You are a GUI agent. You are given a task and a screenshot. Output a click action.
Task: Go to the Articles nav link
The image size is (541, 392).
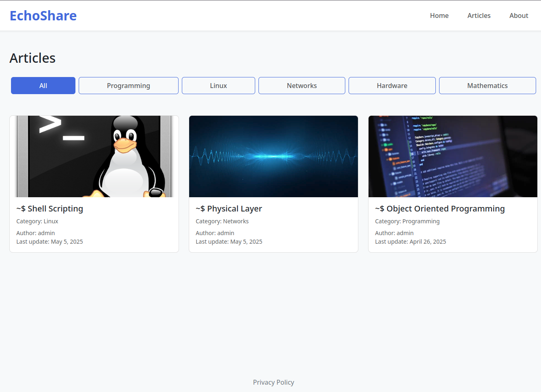[x=479, y=15]
